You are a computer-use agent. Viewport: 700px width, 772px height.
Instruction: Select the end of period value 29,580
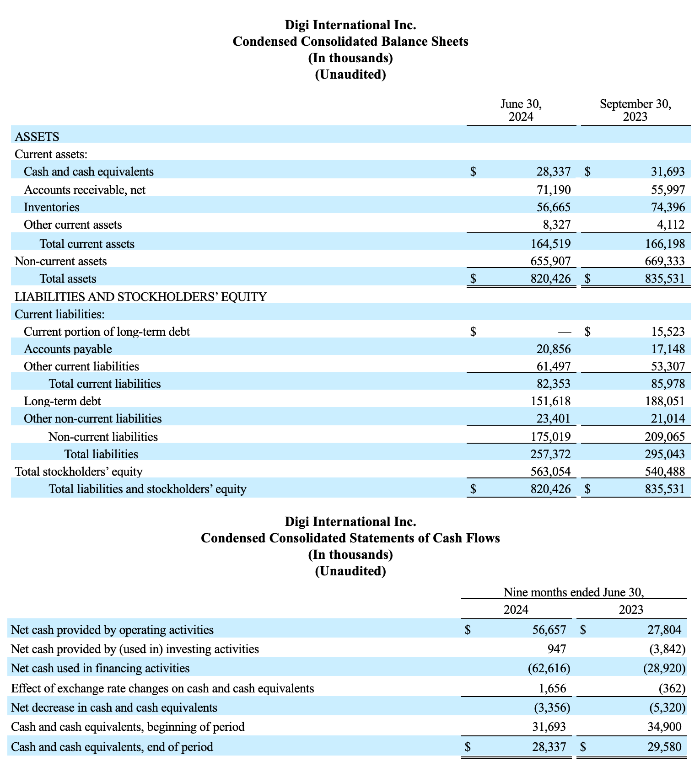(x=664, y=747)
